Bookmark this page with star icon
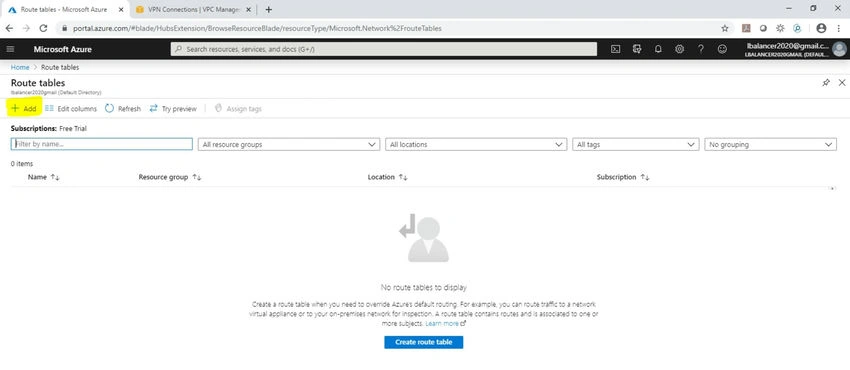 (x=725, y=28)
